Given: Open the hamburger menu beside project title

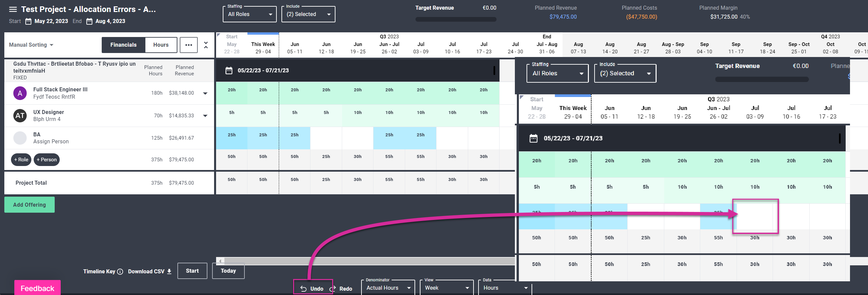Looking at the screenshot, I should pos(13,9).
